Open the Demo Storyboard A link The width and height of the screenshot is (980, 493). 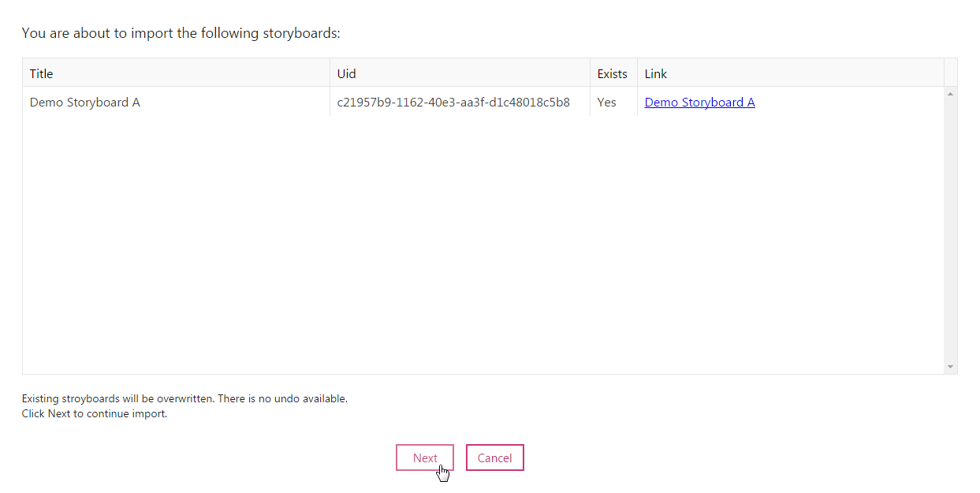(700, 102)
